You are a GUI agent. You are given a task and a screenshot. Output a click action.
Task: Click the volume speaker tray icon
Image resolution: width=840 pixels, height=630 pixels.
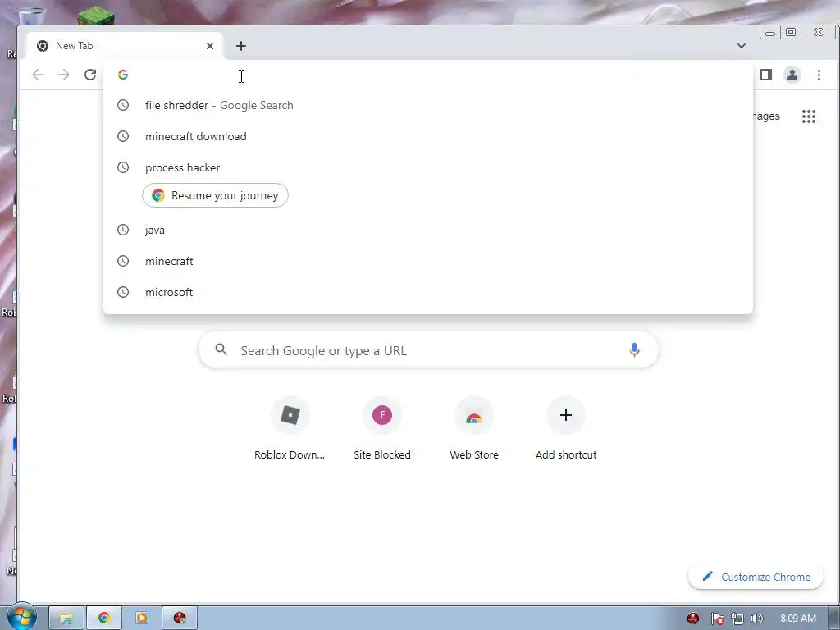click(x=756, y=619)
